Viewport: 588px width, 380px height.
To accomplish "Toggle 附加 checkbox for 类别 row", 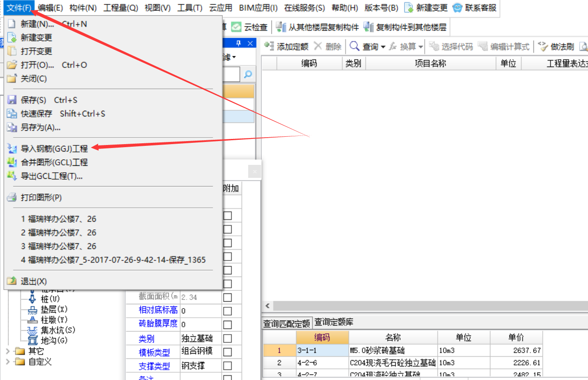I will (x=227, y=338).
